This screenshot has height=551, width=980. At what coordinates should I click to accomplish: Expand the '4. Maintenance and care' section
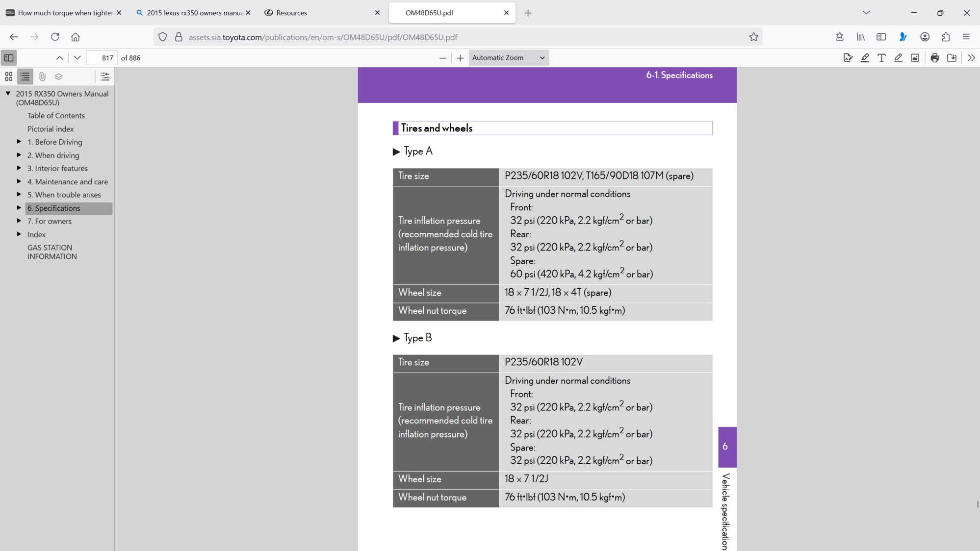point(19,181)
